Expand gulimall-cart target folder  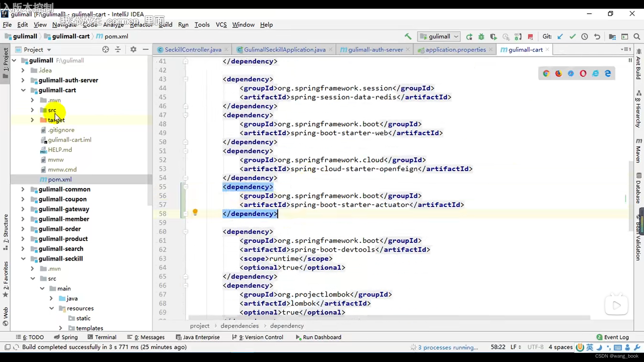pyautogui.click(x=32, y=120)
